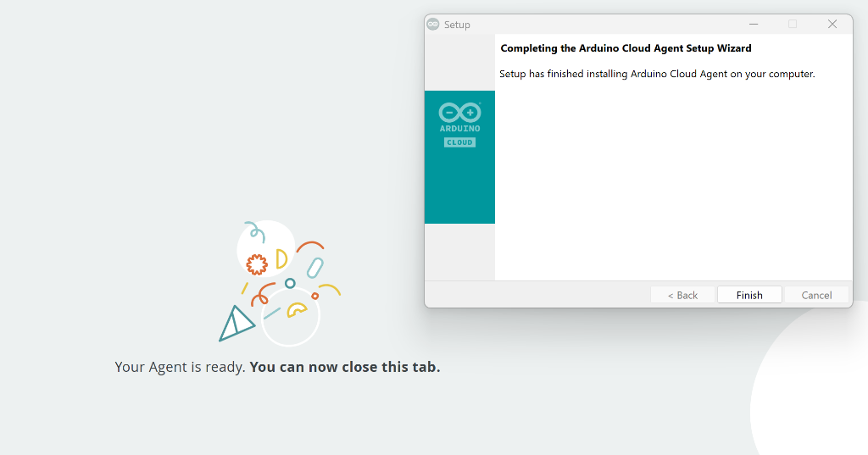Minimize the Setup wizard window

pos(754,24)
